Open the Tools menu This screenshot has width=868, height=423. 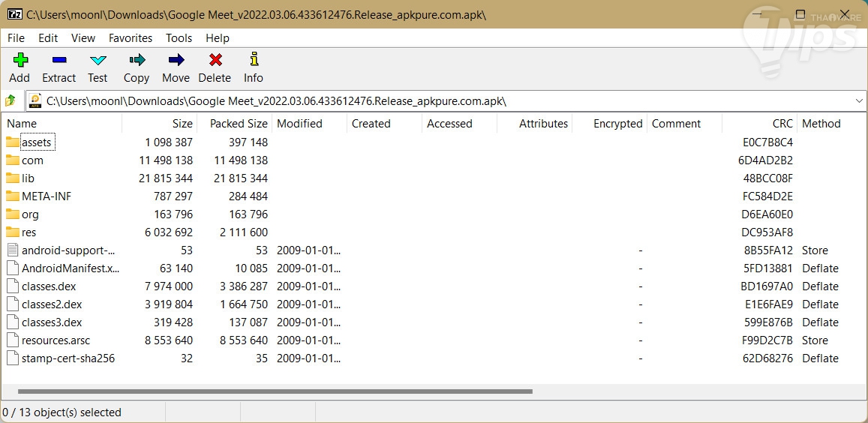tap(179, 37)
